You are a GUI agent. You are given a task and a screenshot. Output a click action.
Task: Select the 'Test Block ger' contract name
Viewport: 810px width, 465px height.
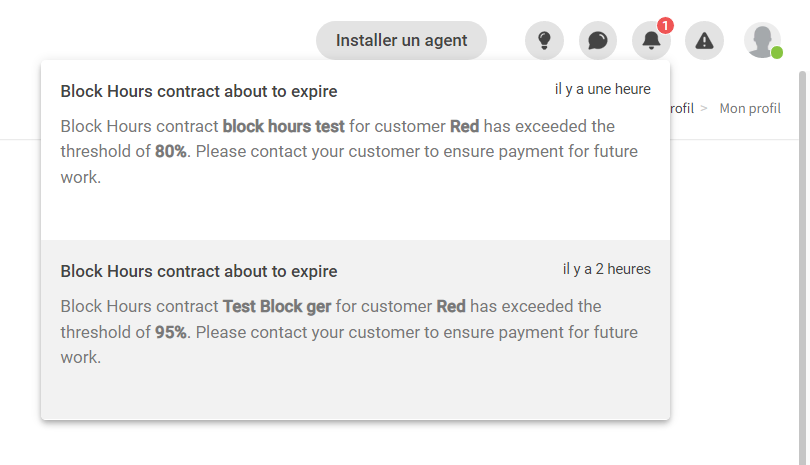point(277,306)
